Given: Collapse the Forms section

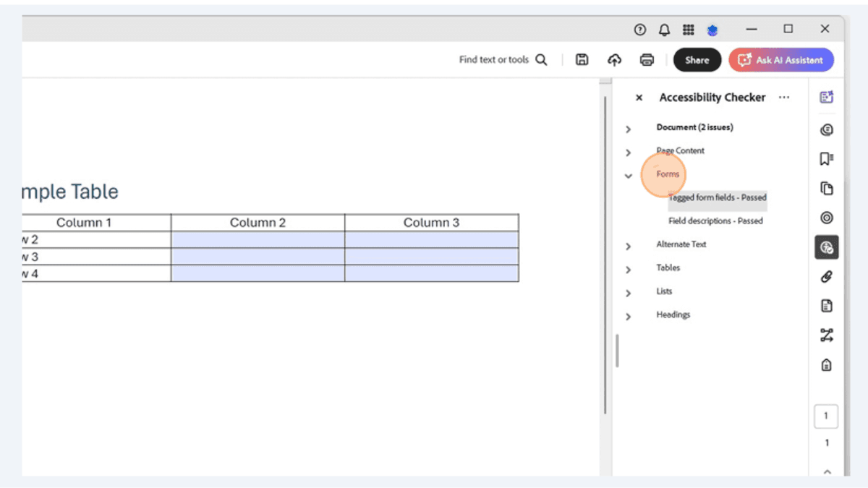Looking at the screenshot, I should click(x=628, y=175).
